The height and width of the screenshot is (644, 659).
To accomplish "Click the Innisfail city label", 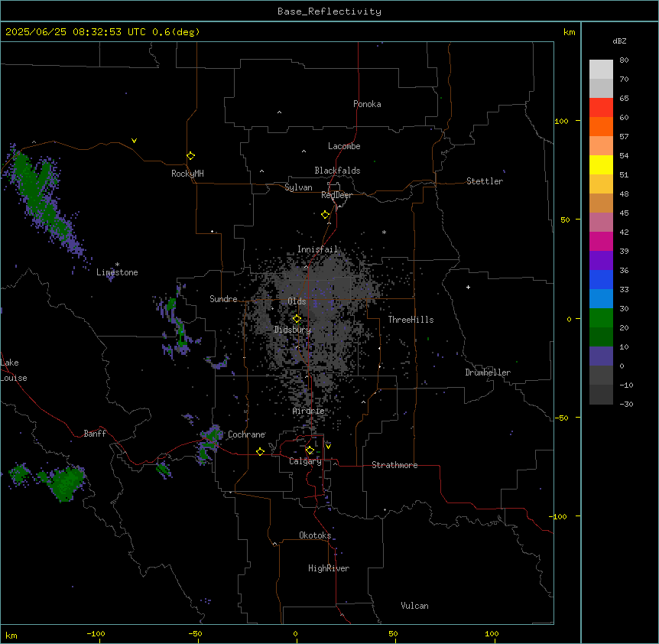I will click(317, 249).
